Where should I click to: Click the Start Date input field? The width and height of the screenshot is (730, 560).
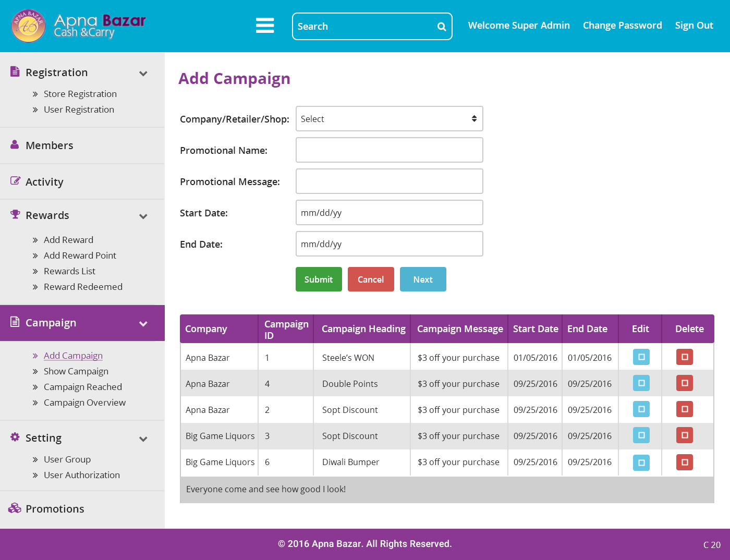(389, 213)
